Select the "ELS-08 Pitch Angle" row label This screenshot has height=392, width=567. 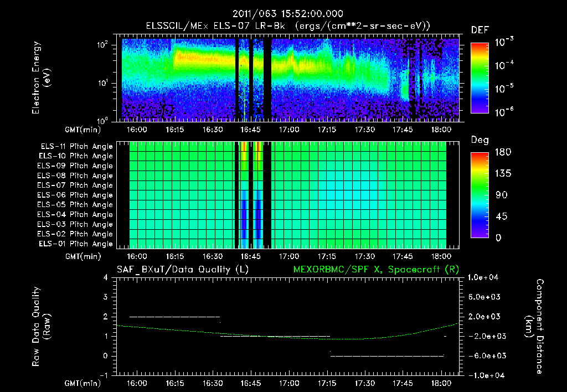click(x=75, y=176)
